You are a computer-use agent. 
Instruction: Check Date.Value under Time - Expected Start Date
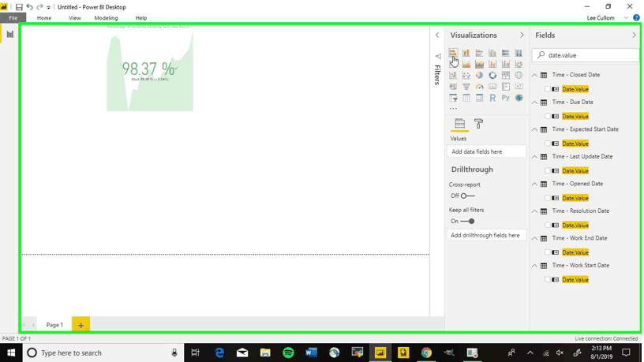[x=547, y=144]
